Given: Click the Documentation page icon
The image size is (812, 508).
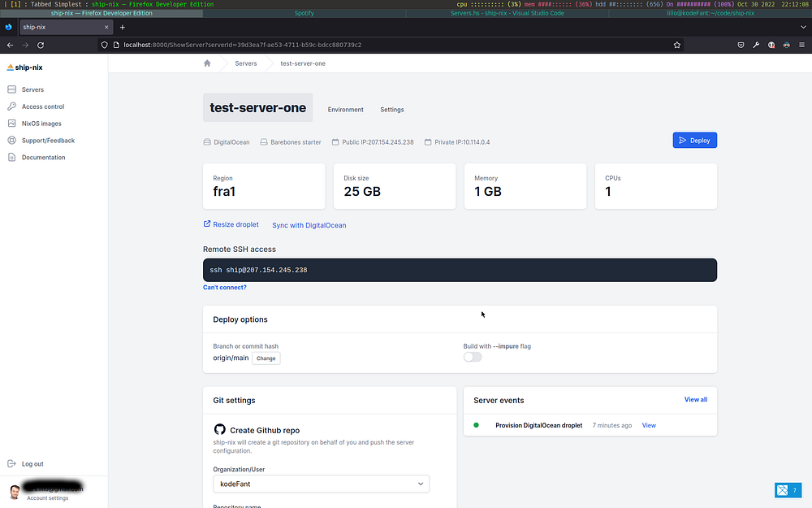Looking at the screenshot, I should point(12,158).
